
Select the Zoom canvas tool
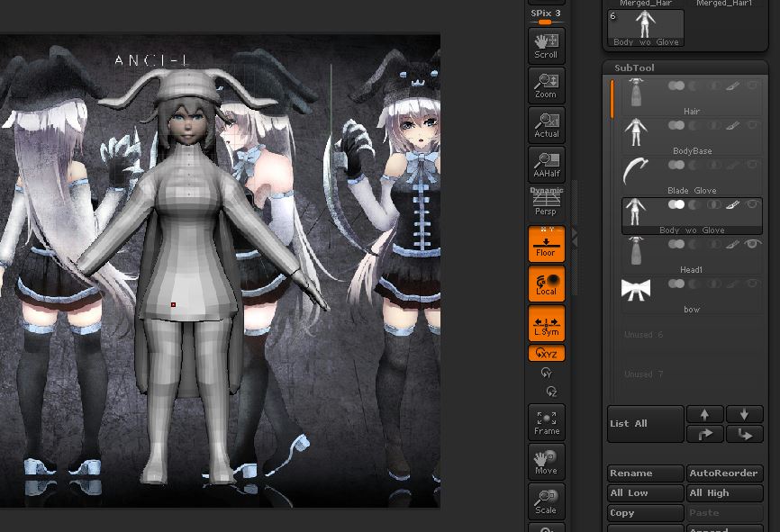546,86
